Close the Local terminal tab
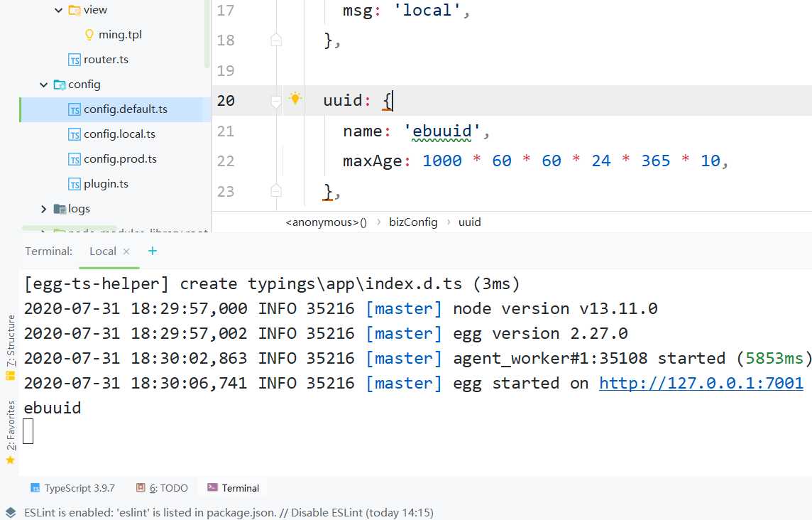The height and width of the screenshot is (520, 812). coord(126,251)
